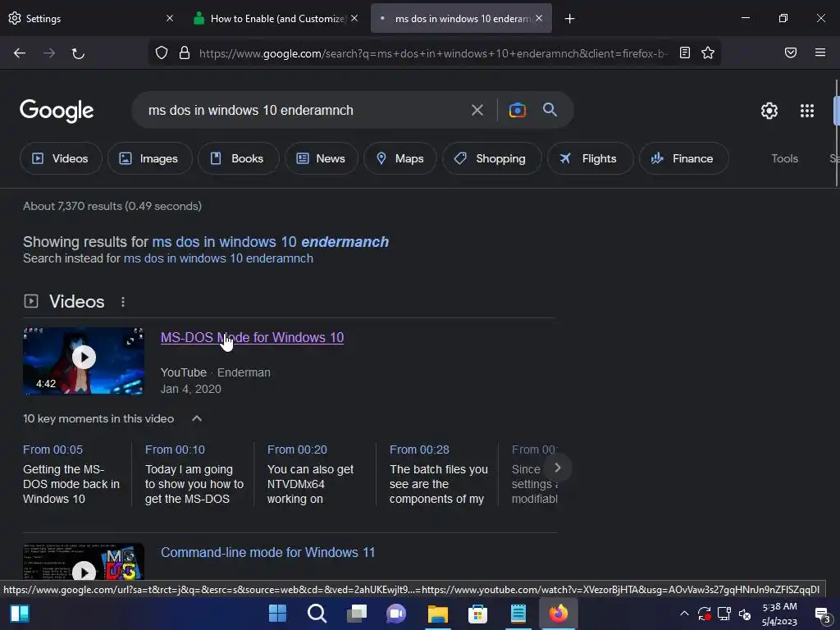Switch to the How to Enable tab
The height and width of the screenshot is (630, 840).
(277, 18)
